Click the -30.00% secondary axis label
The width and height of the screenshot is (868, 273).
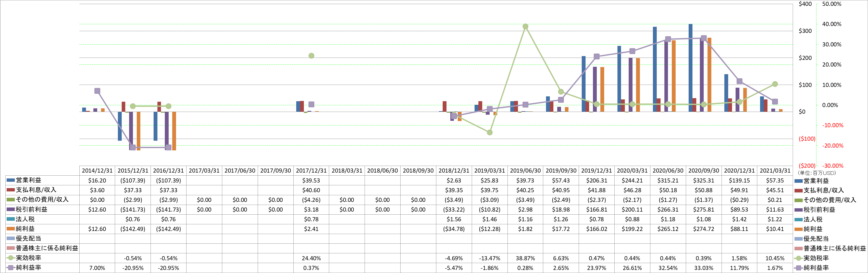pyautogui.click(x=833, y=166)
